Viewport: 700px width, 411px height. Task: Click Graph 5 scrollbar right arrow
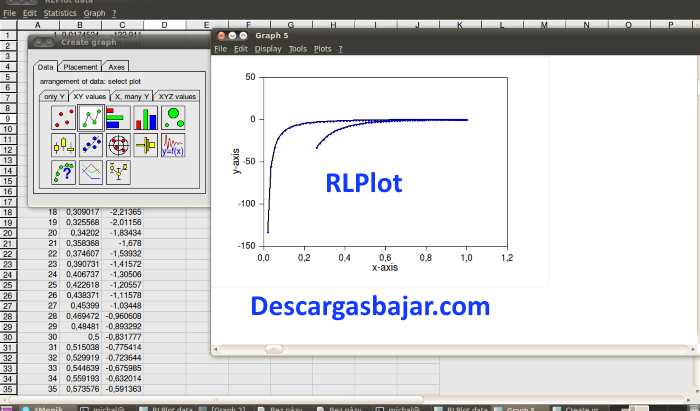(x=692, y=349)
